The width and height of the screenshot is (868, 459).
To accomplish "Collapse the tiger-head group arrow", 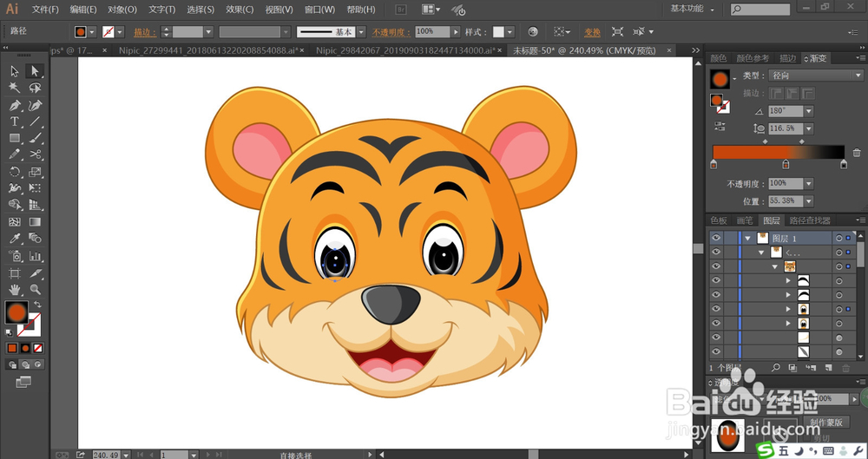I will (x=775, y=267).
